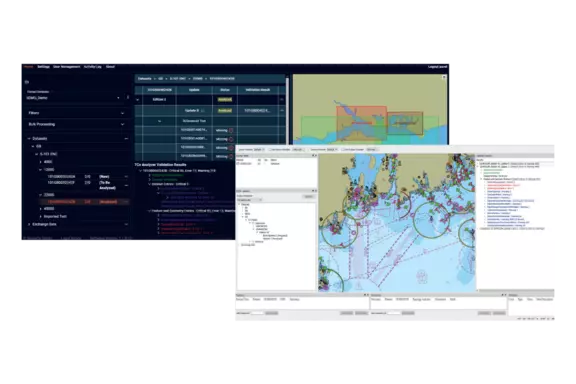Open the About menu item

[x=110, y=67]
